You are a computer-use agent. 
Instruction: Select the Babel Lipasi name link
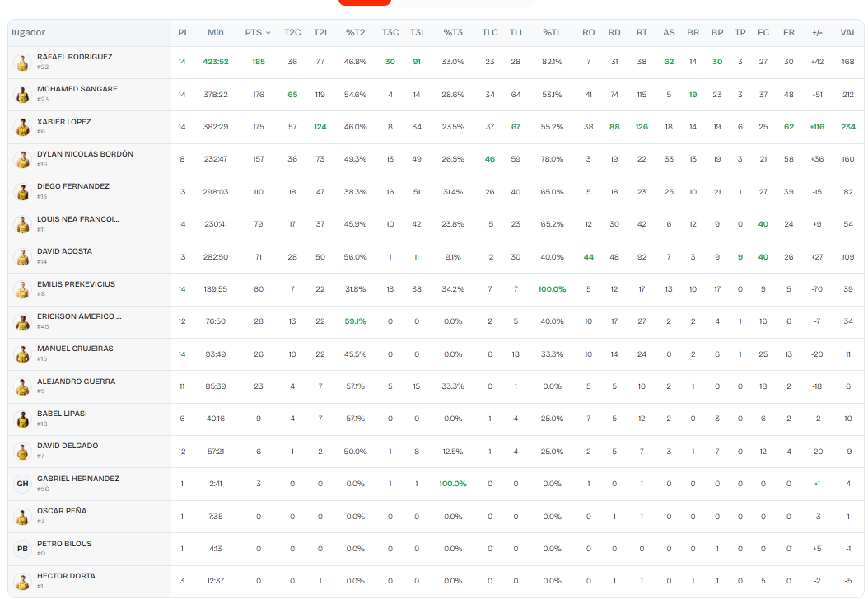pos(62,414)
